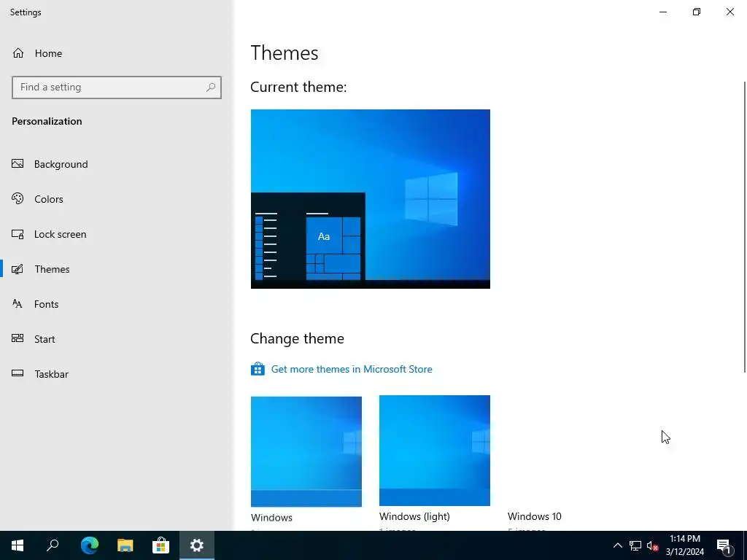Click the Themes brush icon

click(x=18, y=269)
